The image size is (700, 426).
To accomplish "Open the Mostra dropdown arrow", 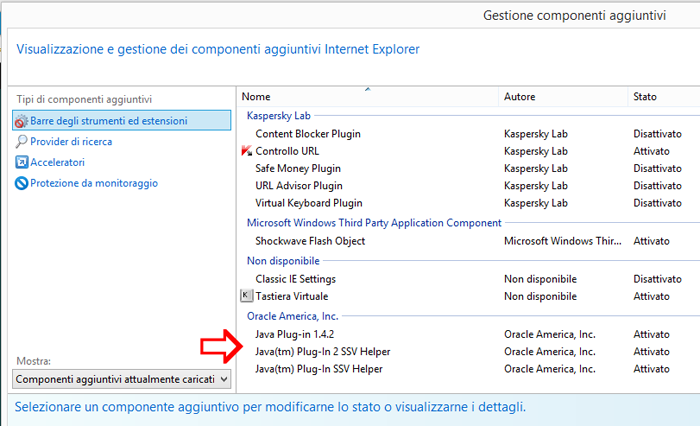I will [x=224, y=380].
